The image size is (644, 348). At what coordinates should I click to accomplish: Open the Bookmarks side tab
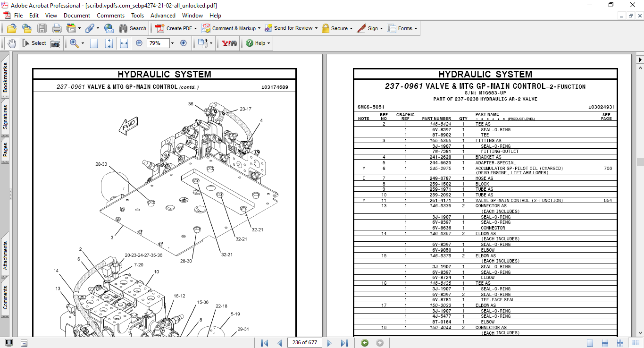coord(6,78)
